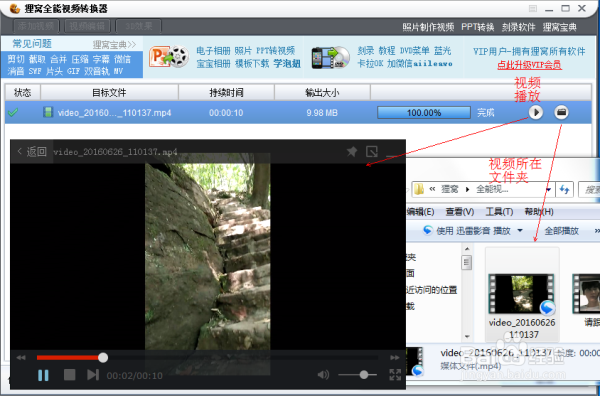
Task: Click the 点此升级VIP会员 link
Action: click(x=529, y=65)
